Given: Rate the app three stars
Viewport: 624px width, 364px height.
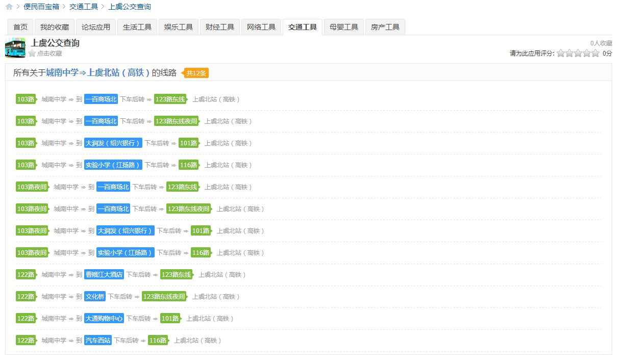Looking at the screenshot, I should point(578,53).
